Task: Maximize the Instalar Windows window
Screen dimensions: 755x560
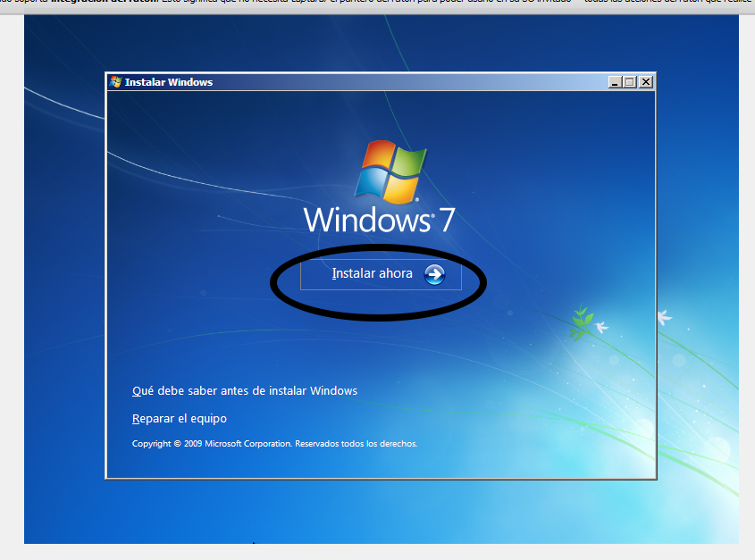Action: click(x=629, y=82)
